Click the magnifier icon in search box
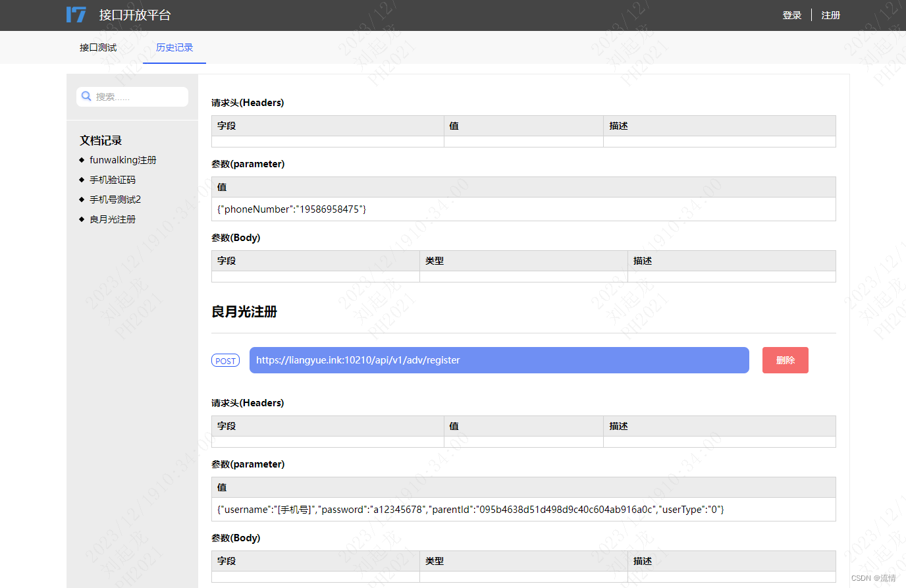The height and width of the screenshot is (588, 906). pos(86,96)
